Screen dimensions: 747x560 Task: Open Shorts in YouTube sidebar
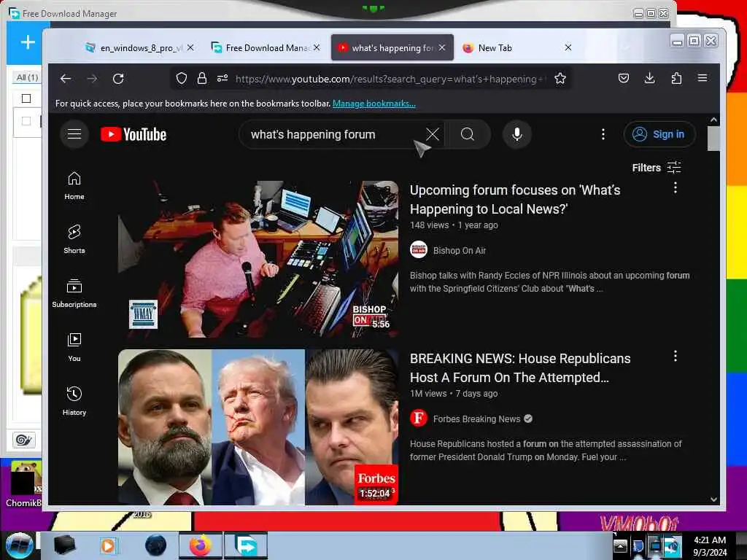(74, 239)
